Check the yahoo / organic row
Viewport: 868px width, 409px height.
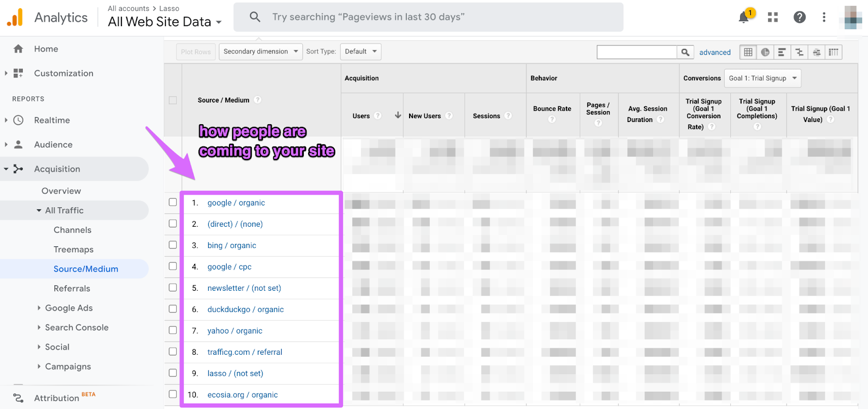[x=173, y=330]
